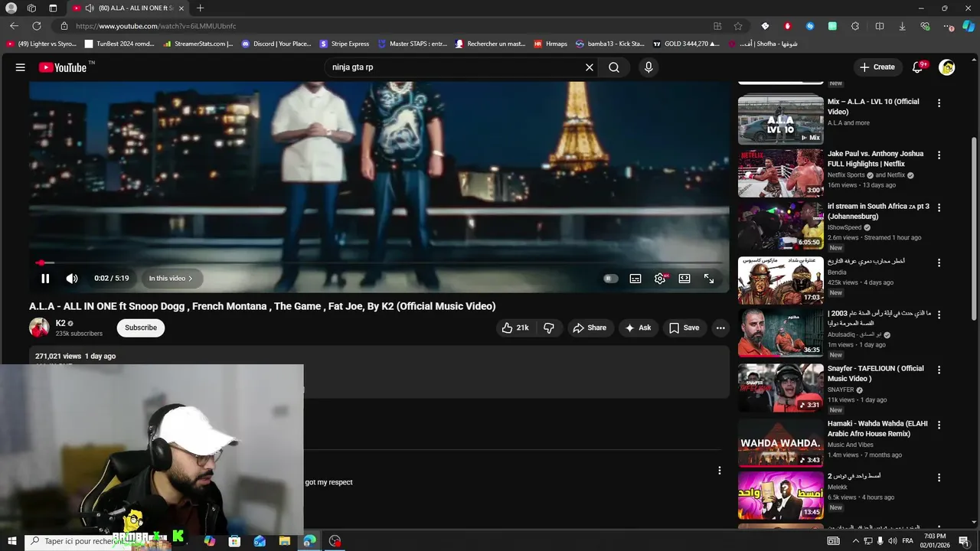Open the Create menu

[877, 67]
